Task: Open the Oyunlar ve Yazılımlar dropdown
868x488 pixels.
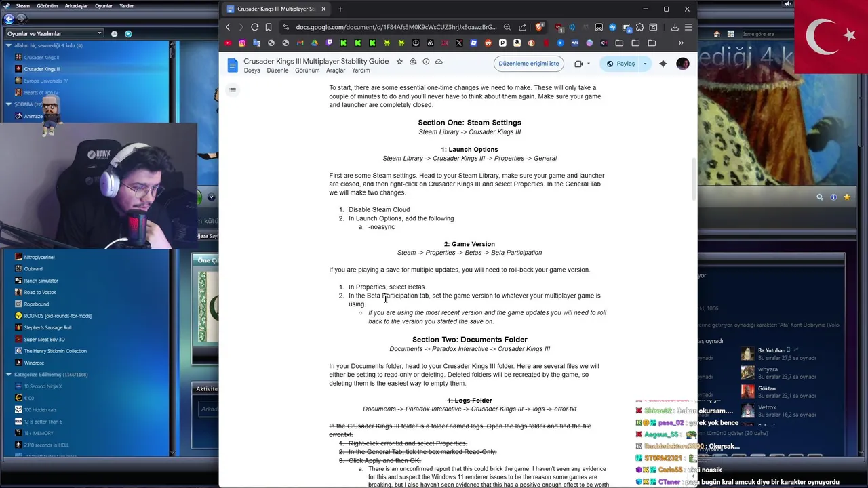Action: pos(54,33)
